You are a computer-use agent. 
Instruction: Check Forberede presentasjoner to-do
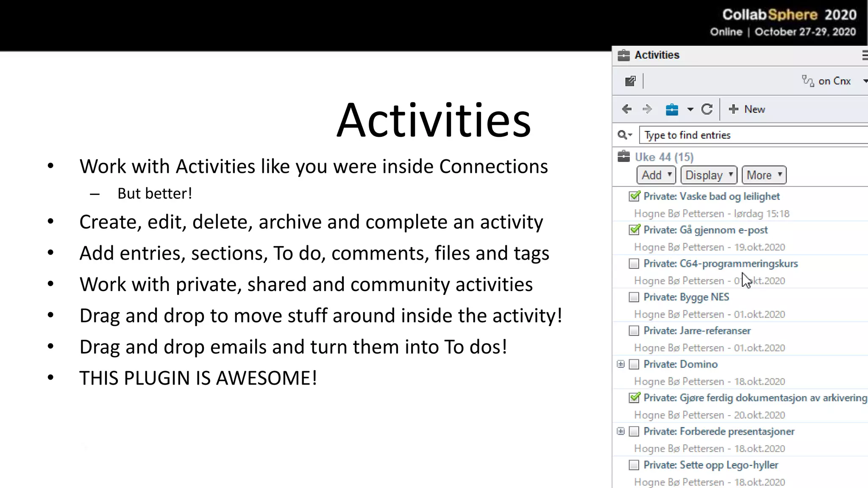(x=634, y=432)
